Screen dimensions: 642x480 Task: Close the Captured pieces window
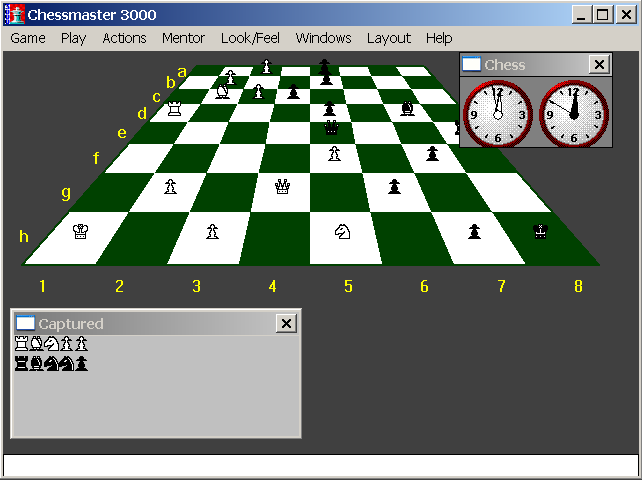286,324
